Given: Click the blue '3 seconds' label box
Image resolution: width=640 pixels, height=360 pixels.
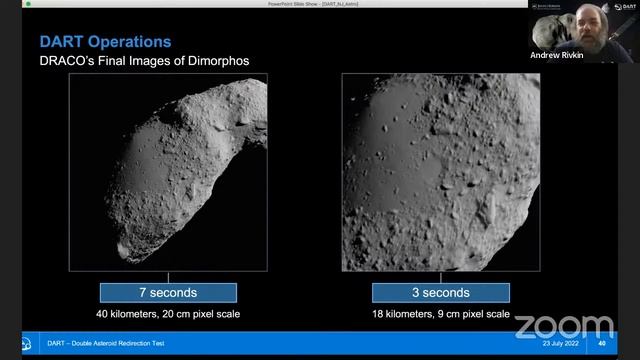Looking at the screenshot, I should tap(441, 293).
